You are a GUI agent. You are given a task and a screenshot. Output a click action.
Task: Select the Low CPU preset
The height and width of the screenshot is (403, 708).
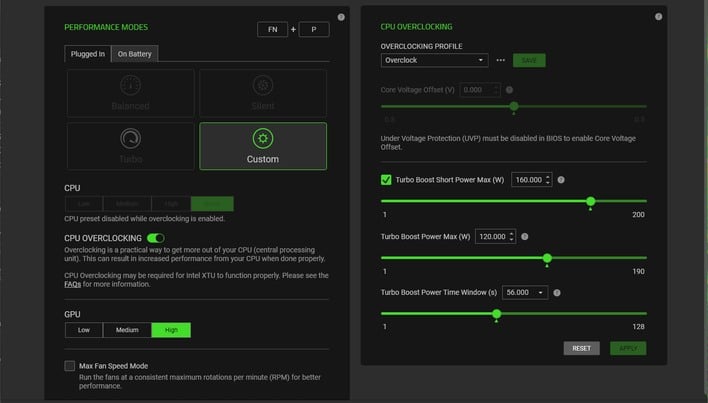[x=84, y=204]
